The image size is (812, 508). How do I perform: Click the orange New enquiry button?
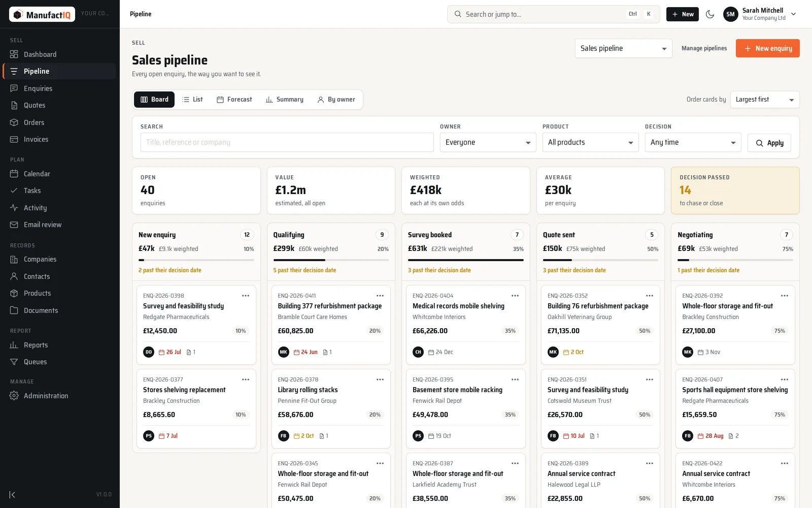coord(767,48)
